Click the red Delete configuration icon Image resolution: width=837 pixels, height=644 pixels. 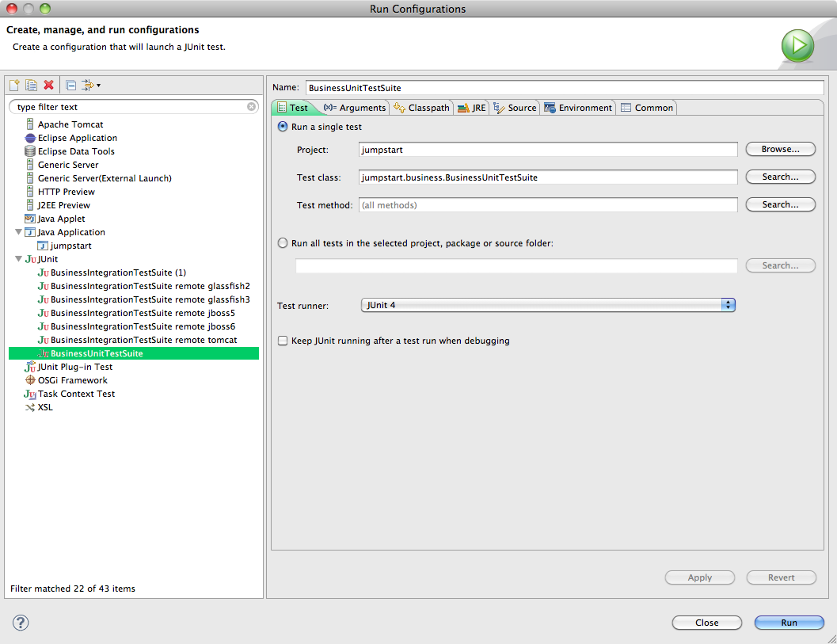coord(49,86)
